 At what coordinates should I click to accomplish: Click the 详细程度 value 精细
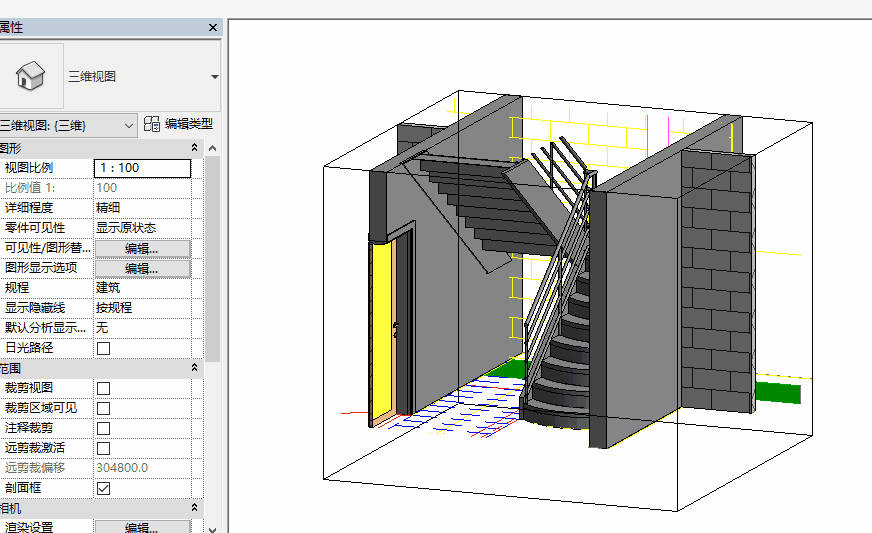pyautogui.click(x=108, y=208)
